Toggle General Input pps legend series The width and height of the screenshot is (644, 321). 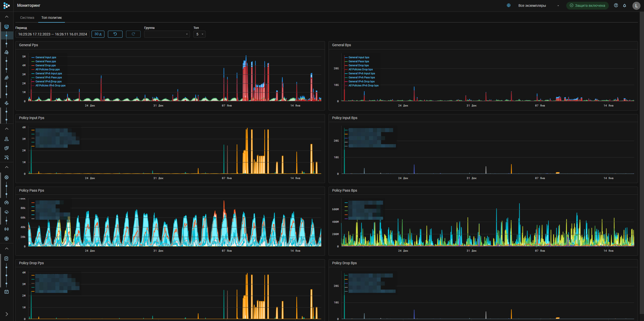46,58
